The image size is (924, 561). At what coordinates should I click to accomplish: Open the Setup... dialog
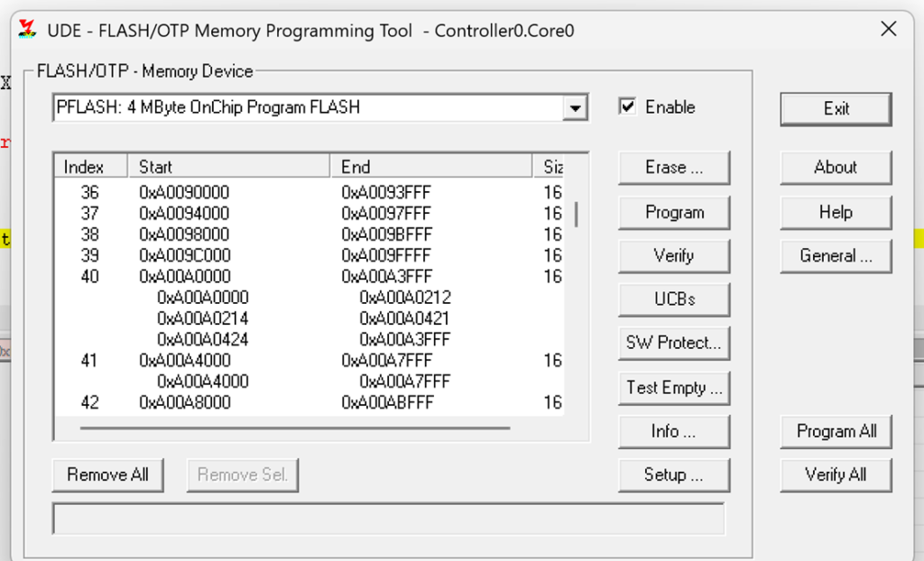click(673, 474)
